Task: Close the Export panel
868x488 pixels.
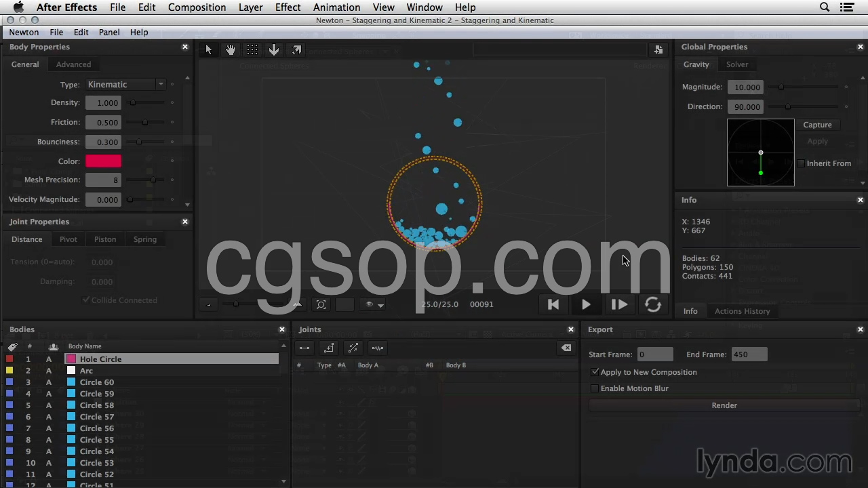Action: [x=861, y=329]
